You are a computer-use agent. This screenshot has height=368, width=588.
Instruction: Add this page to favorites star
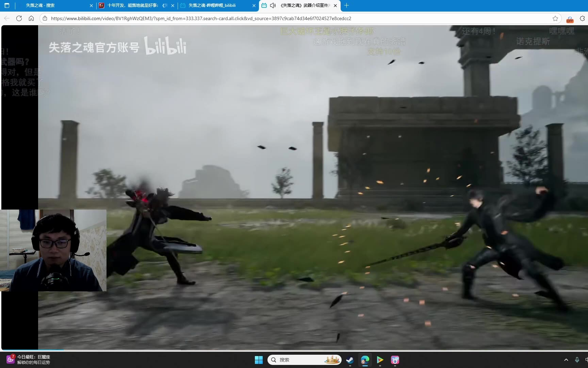[x=555, y=18]
